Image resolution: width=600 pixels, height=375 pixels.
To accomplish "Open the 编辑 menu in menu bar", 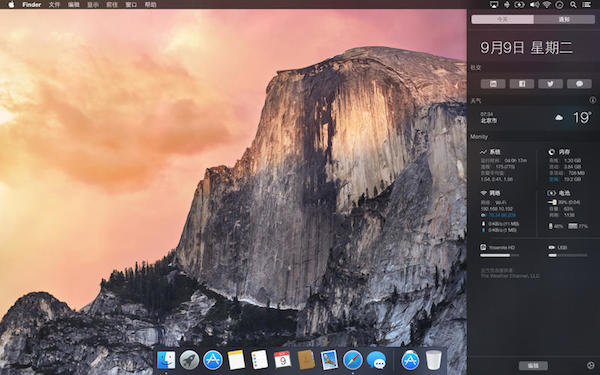I will click(73, 5).
